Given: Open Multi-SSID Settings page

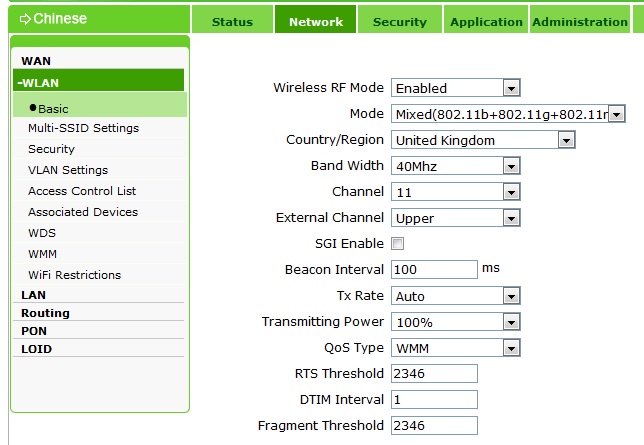Looking at the screenshot, I should click(83, 128).
